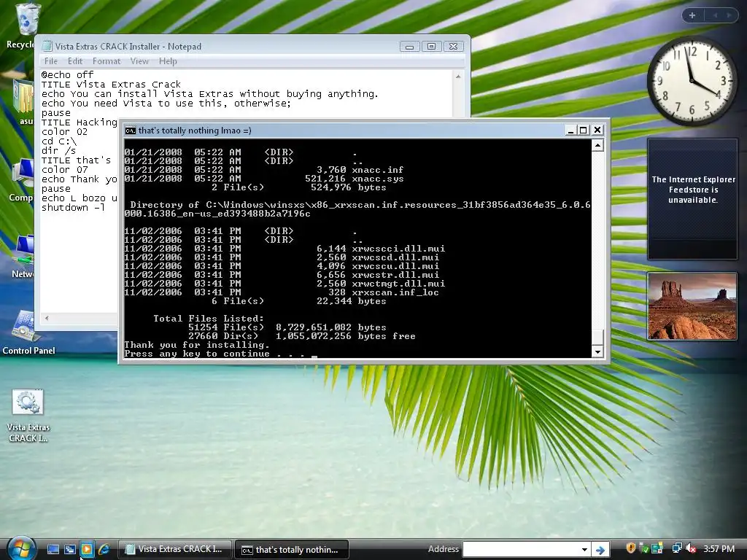Click 'xnacc.sys' entry in the console output

(x=377, y=179)
